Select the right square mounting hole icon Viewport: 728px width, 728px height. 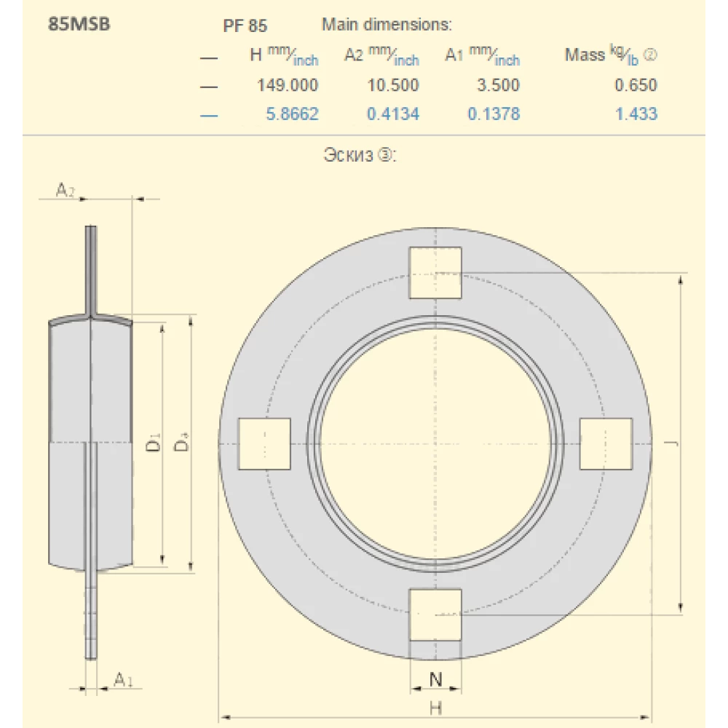pos(606,445)
